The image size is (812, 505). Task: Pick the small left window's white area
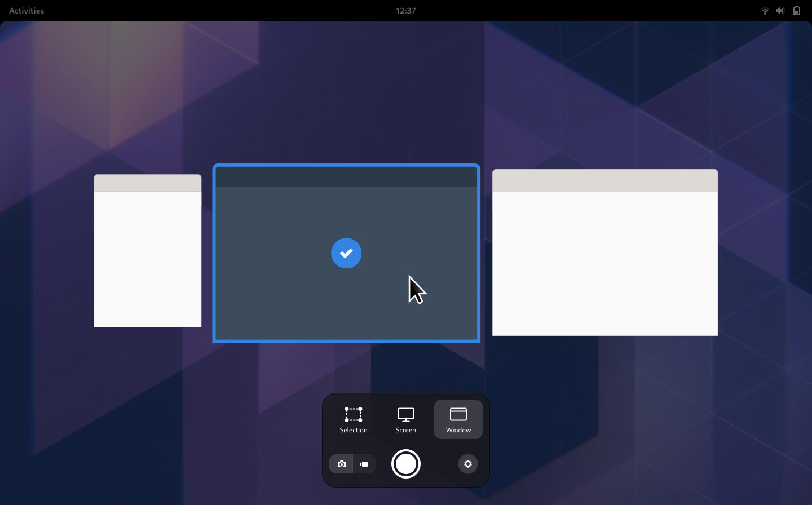click(x=148, y=259)
